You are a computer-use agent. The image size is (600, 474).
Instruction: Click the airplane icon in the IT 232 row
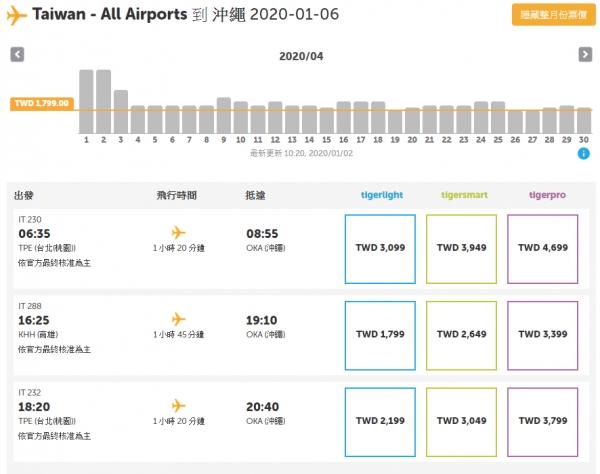178,405
